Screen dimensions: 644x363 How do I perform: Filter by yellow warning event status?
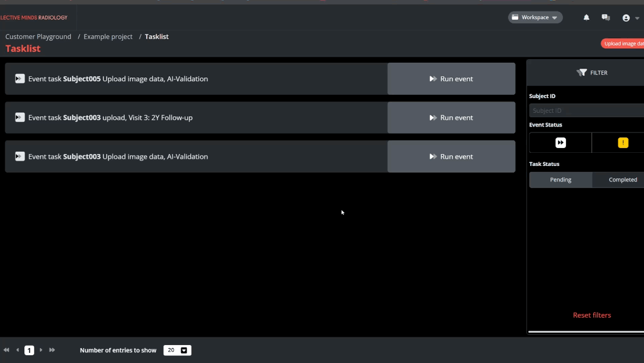coord(623,143)
